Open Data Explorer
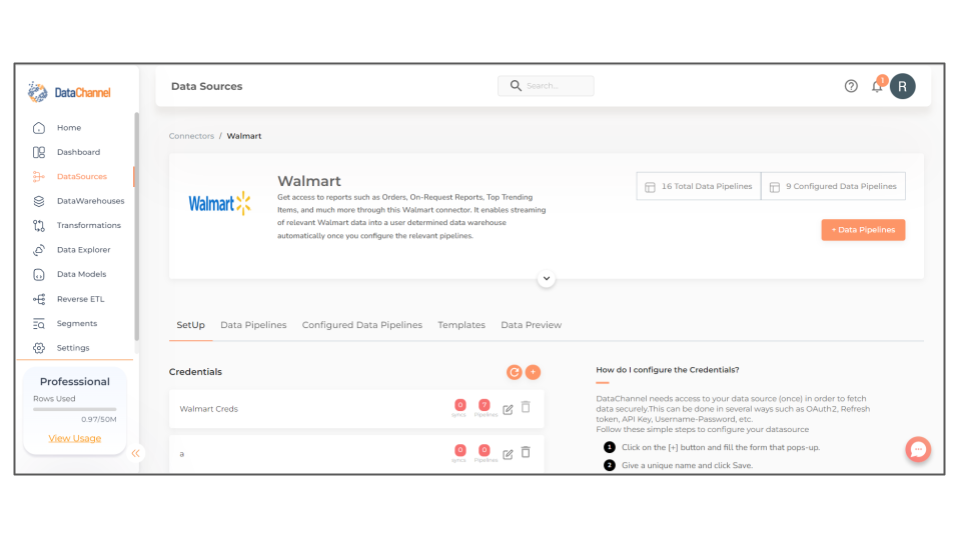960x540 pixels. [83, 250]
